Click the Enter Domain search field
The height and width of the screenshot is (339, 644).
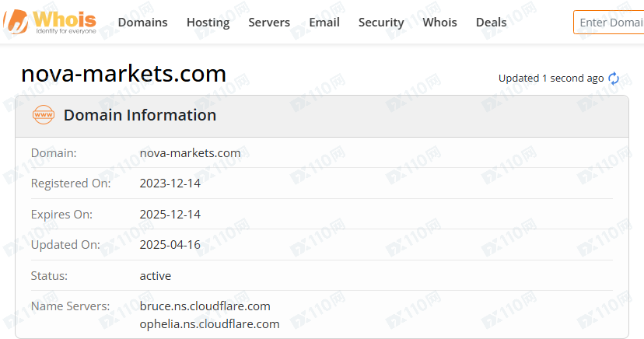tap(610, 23)
